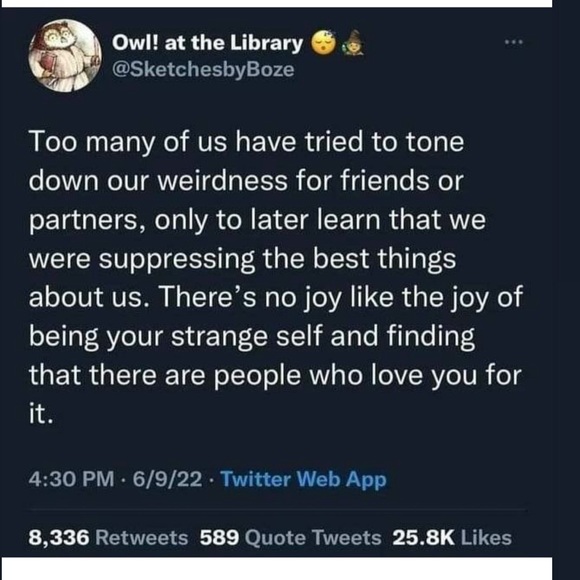Open the Likes label list
The image size is (580, 580).
[x=486, y=538]
